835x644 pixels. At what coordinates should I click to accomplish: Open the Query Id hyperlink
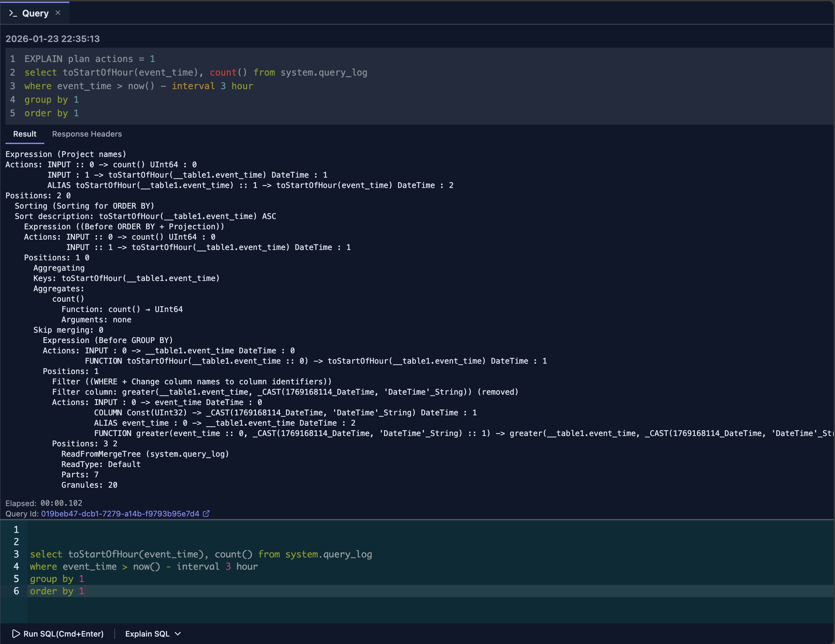[x=120, y=514]
